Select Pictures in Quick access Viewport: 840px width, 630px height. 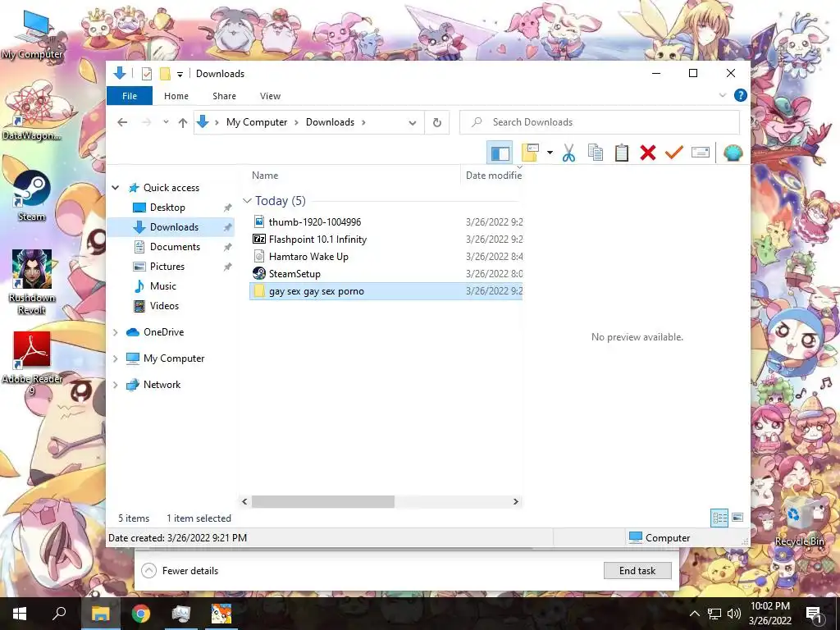pyautogui.click(x=167, y=267)
